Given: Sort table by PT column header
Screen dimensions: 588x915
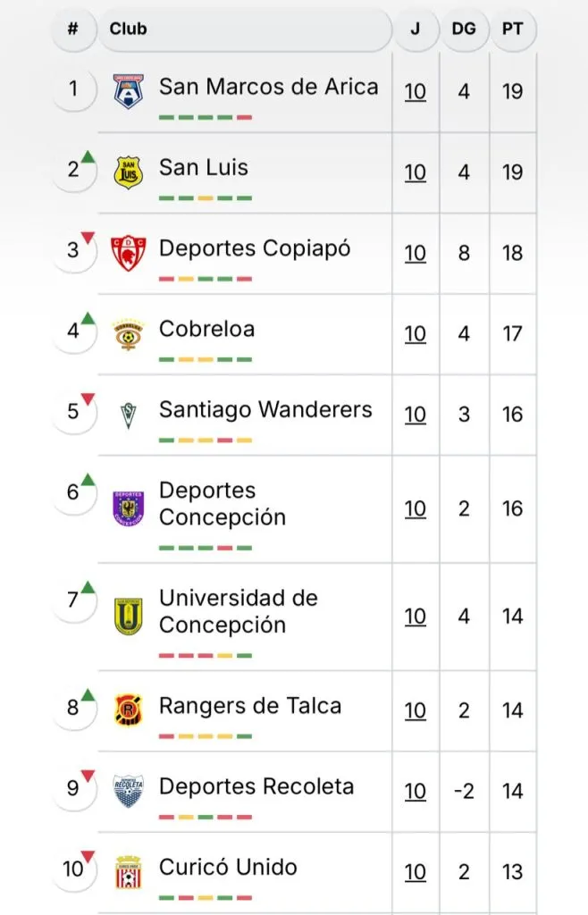Looking at the screenshot, I should [512, 29].
